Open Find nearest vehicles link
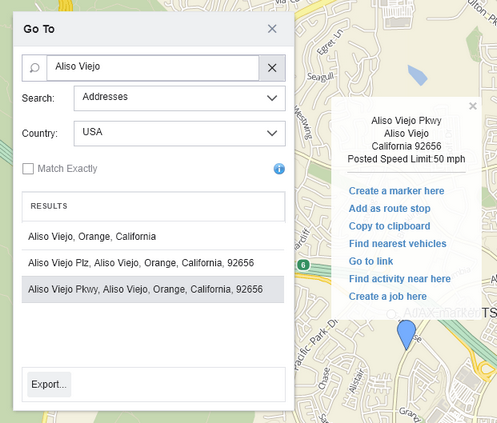 [x=397, y=244]
